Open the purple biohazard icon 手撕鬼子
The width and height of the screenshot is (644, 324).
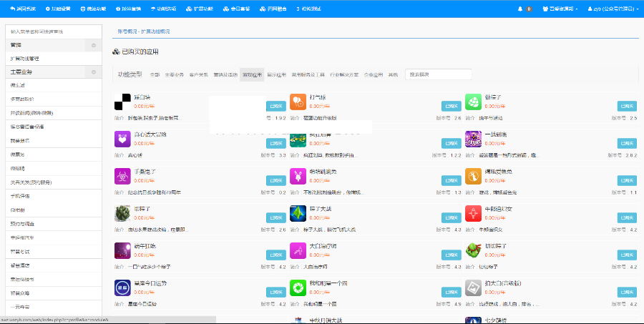(x=122, y=176)
